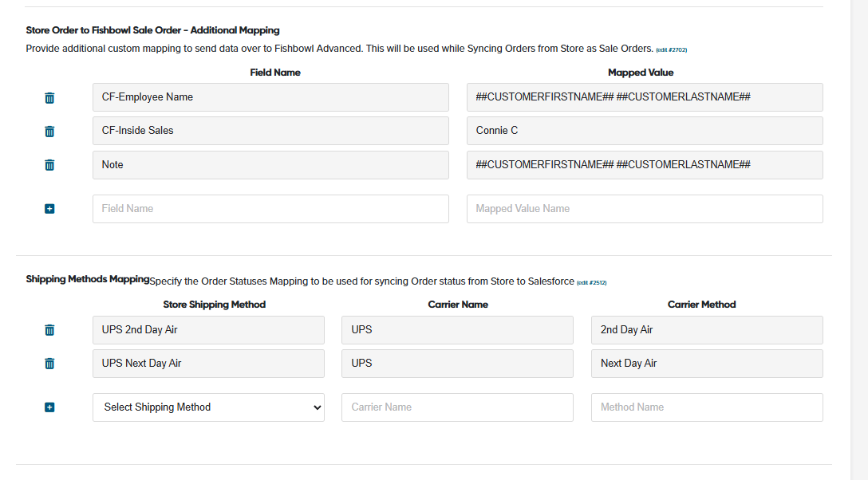The image size is (868, 480).
Task: Select carrier name in UPS Next Day Air row
Action: (x=457, y=364)
